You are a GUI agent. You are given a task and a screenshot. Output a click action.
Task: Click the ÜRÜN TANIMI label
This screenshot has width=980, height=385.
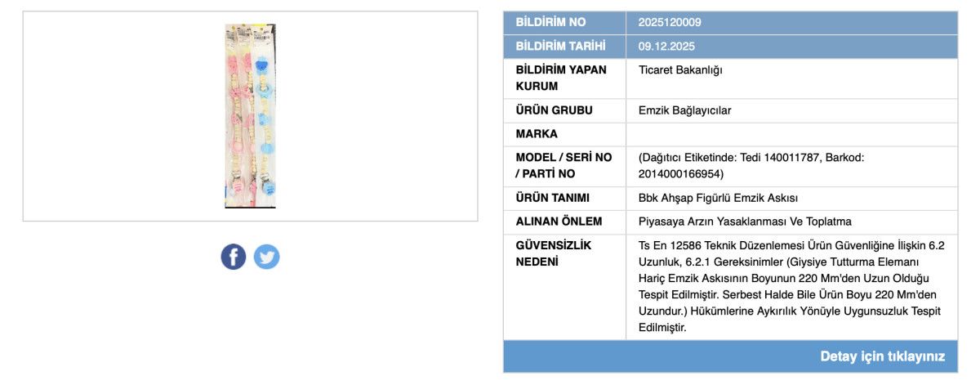pos(552,198)
